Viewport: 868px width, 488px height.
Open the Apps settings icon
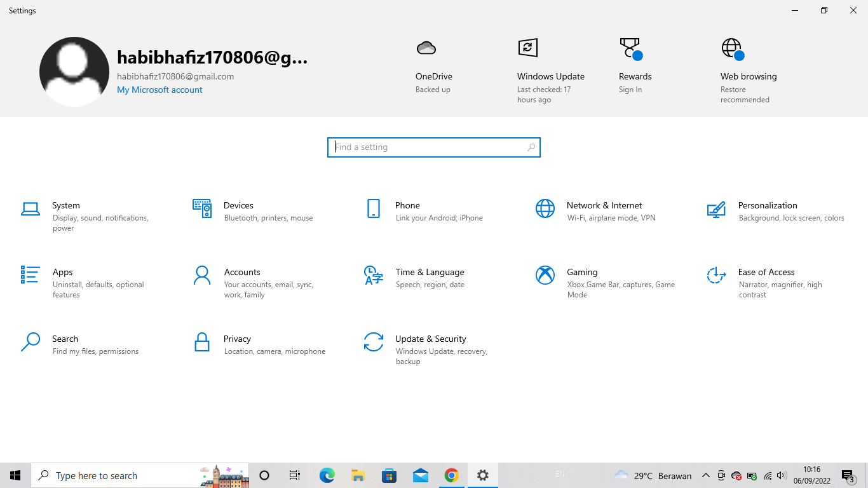point(31,274)
